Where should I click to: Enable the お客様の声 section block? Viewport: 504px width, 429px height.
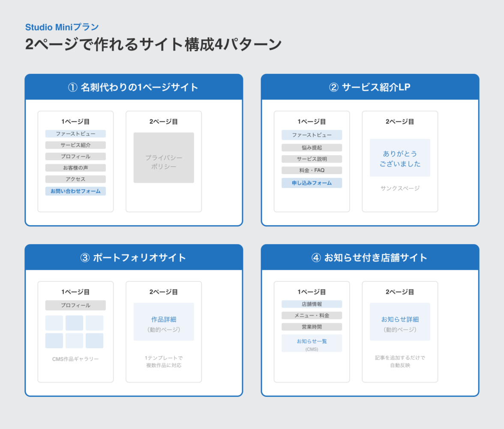coord(76,168)
